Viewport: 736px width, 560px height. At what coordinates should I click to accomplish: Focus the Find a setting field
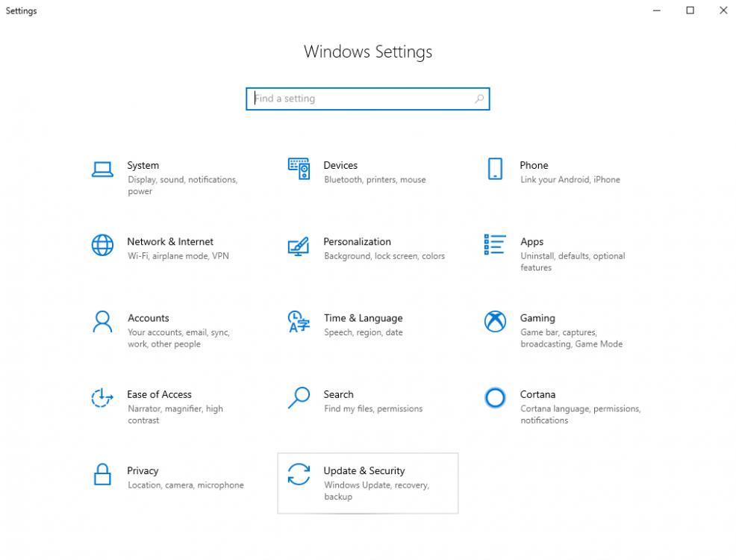coord(367,99)
